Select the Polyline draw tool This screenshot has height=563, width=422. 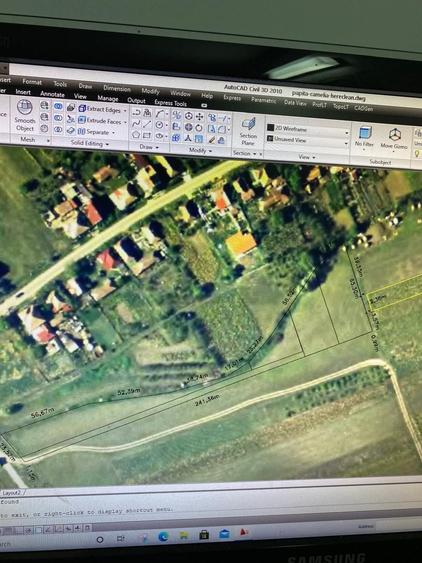point(136,113)
